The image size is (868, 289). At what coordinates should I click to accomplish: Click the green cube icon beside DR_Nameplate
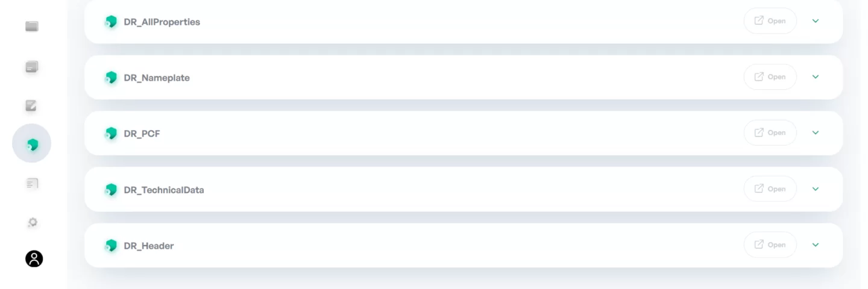click(110, 78)
